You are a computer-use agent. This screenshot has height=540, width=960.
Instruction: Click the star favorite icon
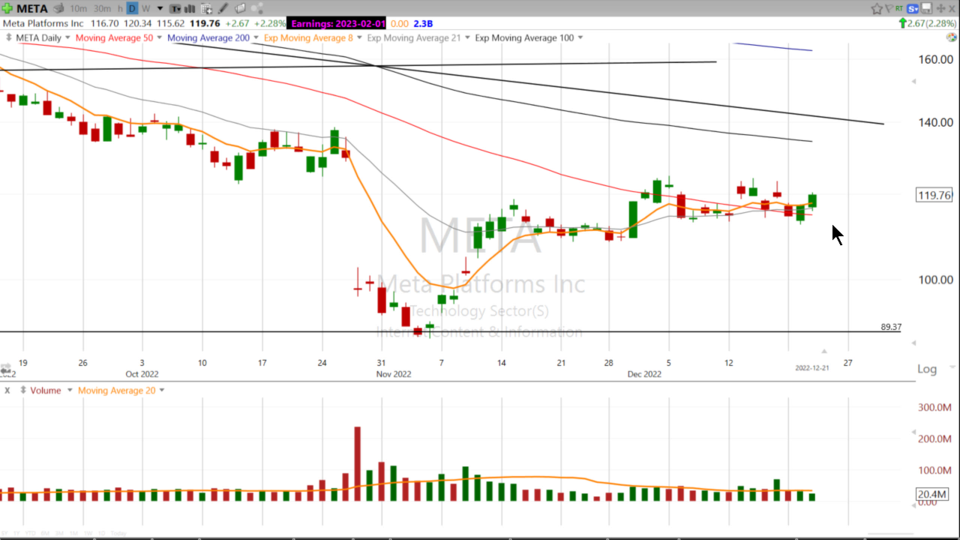877,9
